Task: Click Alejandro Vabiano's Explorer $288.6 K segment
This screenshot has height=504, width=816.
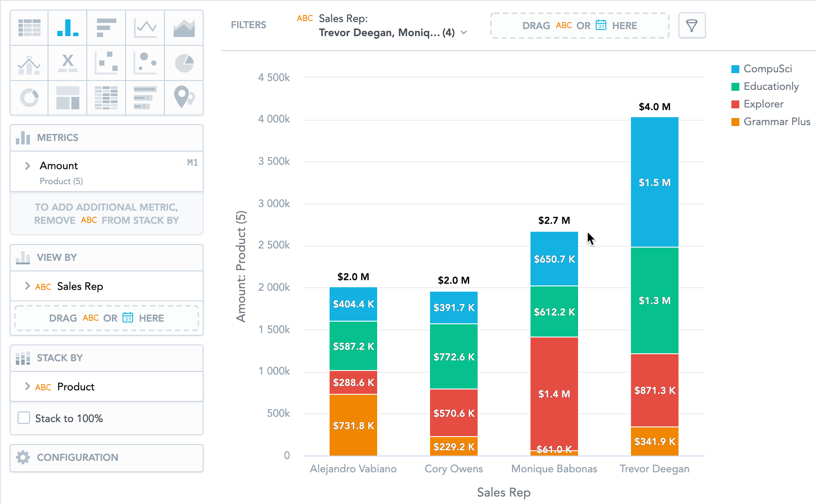Action: click(353, 382)
